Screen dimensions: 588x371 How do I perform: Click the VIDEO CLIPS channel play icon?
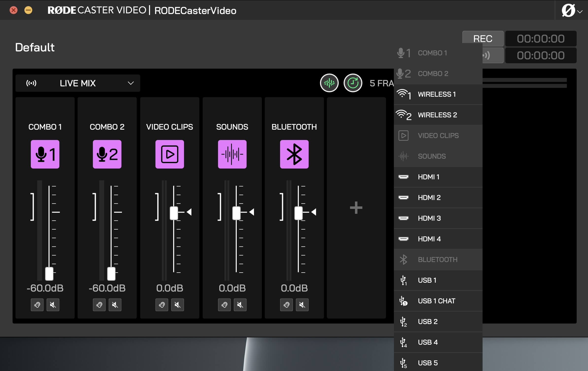coord(170,154)
